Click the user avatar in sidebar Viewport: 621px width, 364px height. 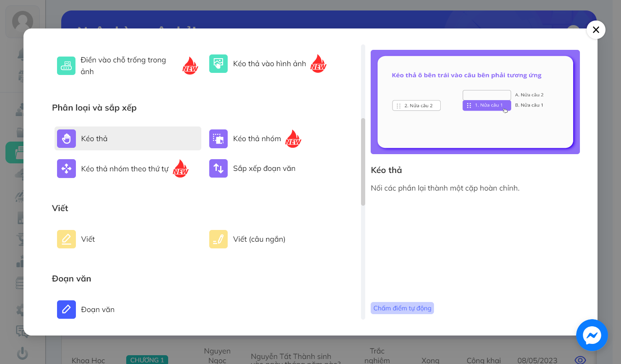[x=23, y=21]
